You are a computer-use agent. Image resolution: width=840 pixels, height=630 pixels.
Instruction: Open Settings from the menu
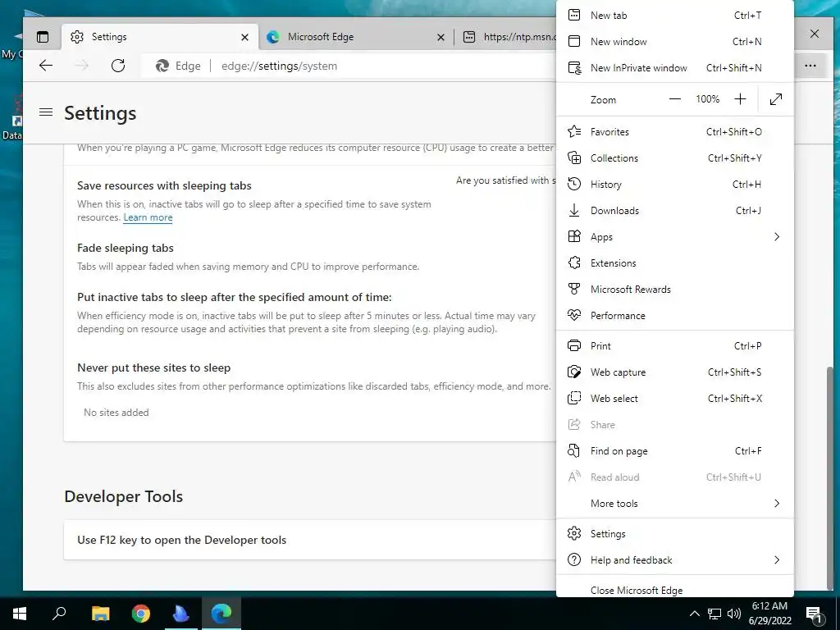tap(675, 534)
